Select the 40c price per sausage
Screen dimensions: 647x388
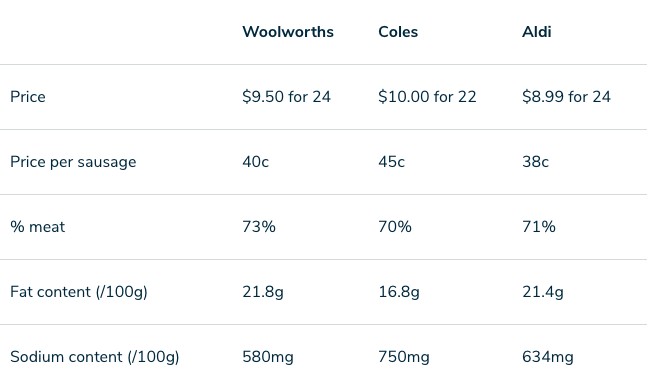[x=255, y=162]
